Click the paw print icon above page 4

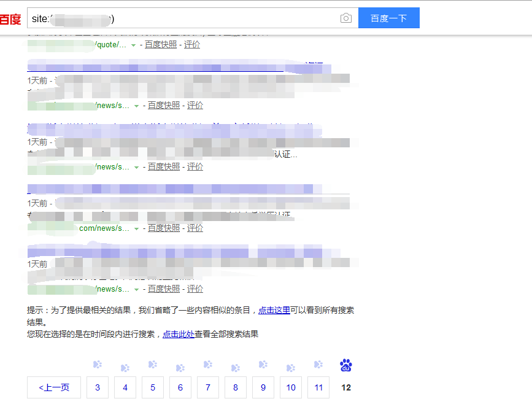[x=125, y=365]
